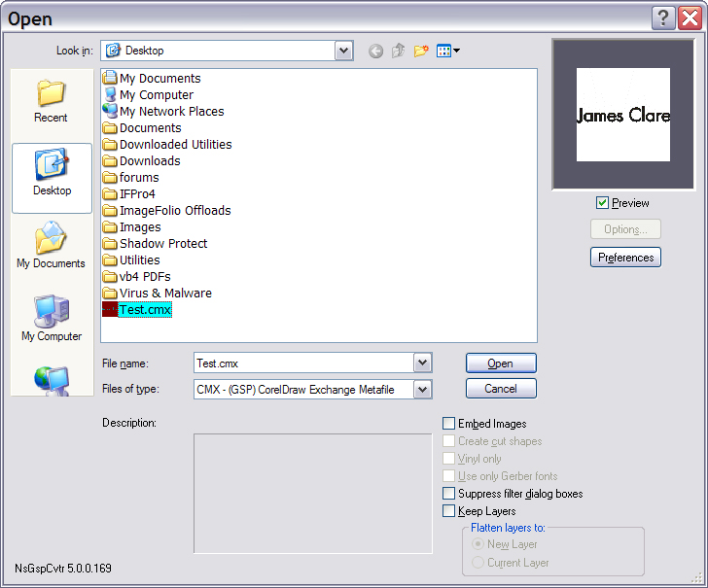Click the Documents folder icon

click(x=110, y=127)
